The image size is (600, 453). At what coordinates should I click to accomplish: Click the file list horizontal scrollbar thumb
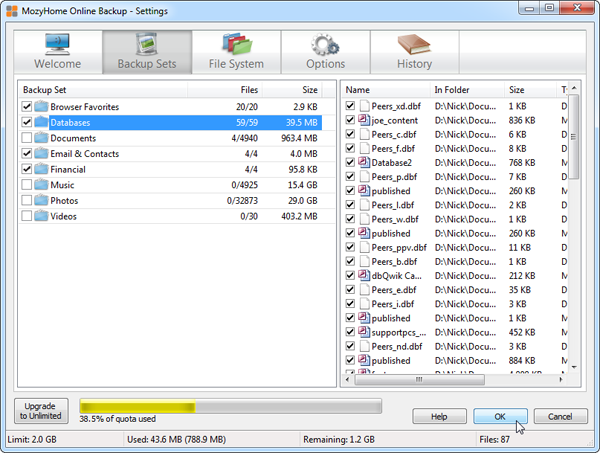tap(420, 380)
